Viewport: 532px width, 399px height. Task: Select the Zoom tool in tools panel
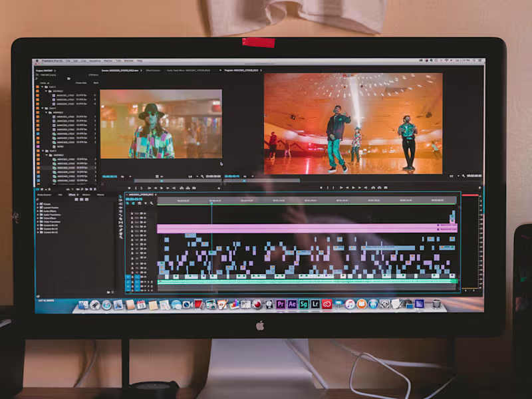pyautogui.click(x=120, y=237)
